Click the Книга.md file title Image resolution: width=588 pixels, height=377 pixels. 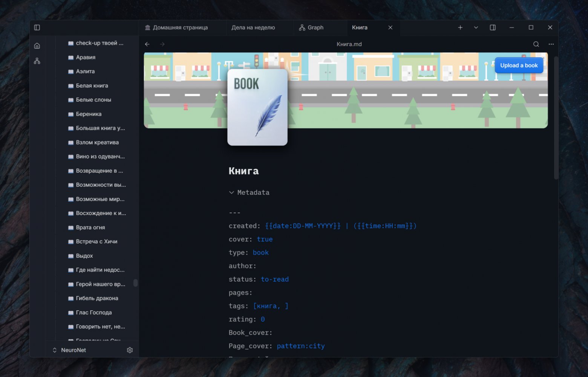coord(349,44)
